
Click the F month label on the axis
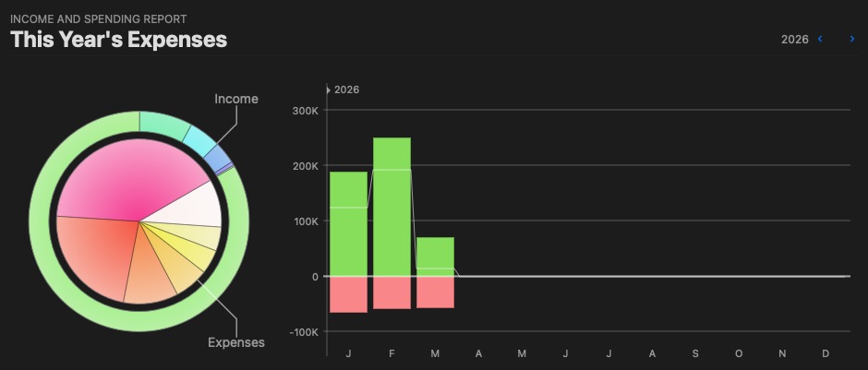point(392,354)
